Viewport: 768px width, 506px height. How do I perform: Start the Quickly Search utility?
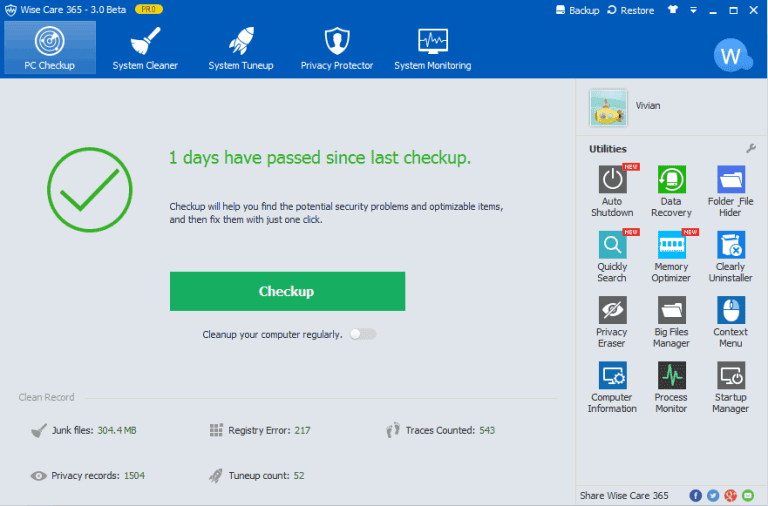(x=612, y=256)
